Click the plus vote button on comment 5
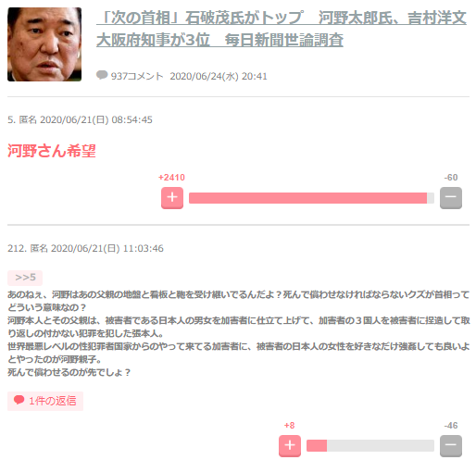Screen dimensions: 476x460 pos(172,198)
